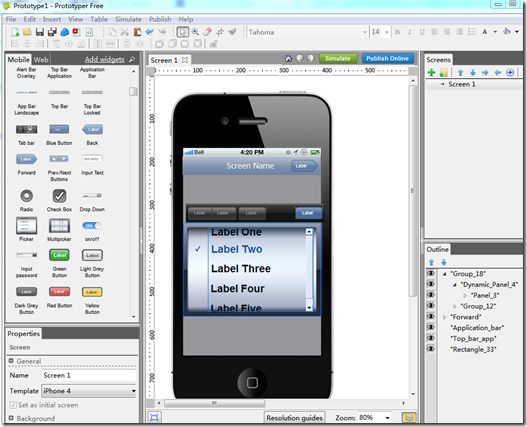Click the green Simulate button
The height and width of the screenshot is (427, 527).
pos(338,59)
